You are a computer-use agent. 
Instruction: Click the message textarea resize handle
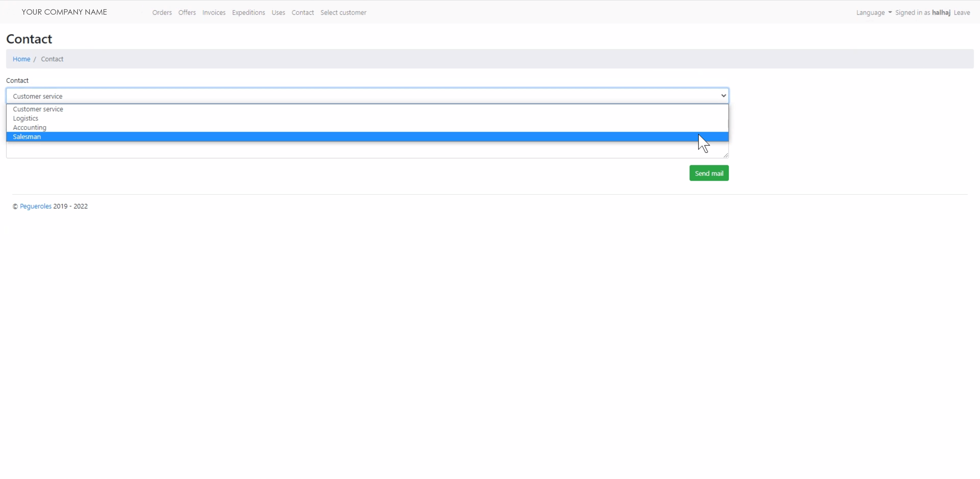tap(725, 155)
